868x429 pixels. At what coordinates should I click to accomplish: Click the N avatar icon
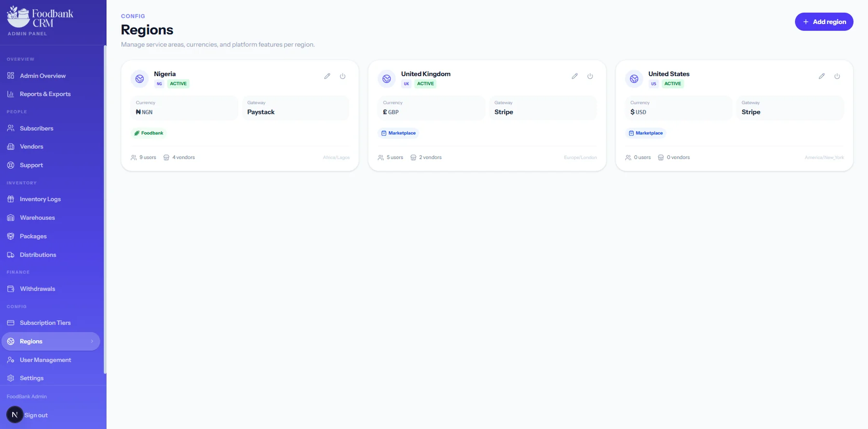coord(14,415)
